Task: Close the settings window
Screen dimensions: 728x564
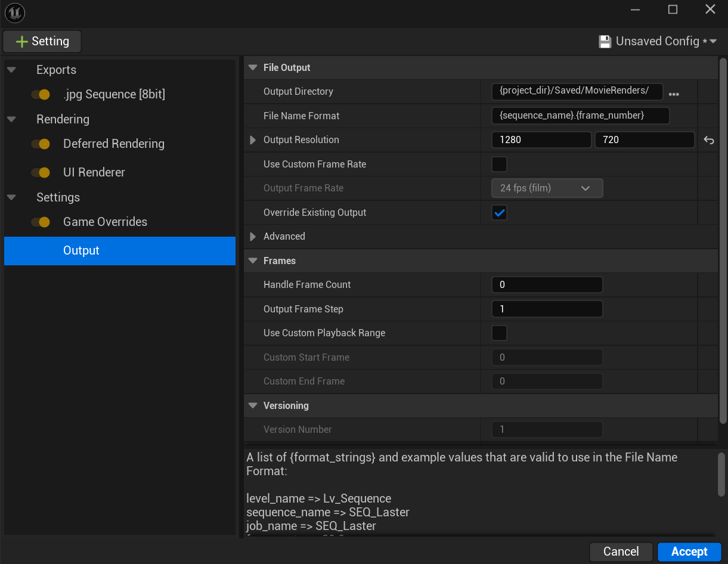Action: (x=710, y=10)
